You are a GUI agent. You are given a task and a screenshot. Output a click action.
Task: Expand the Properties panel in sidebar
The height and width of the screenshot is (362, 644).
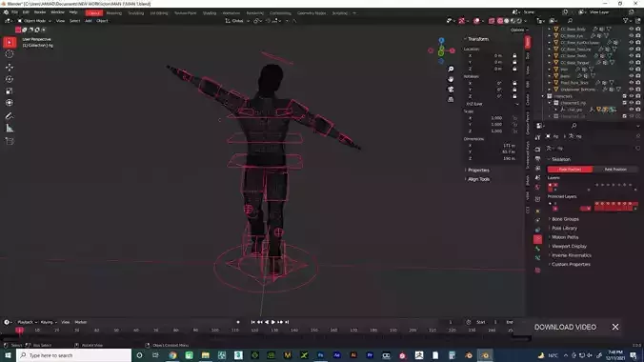point(478,171)
